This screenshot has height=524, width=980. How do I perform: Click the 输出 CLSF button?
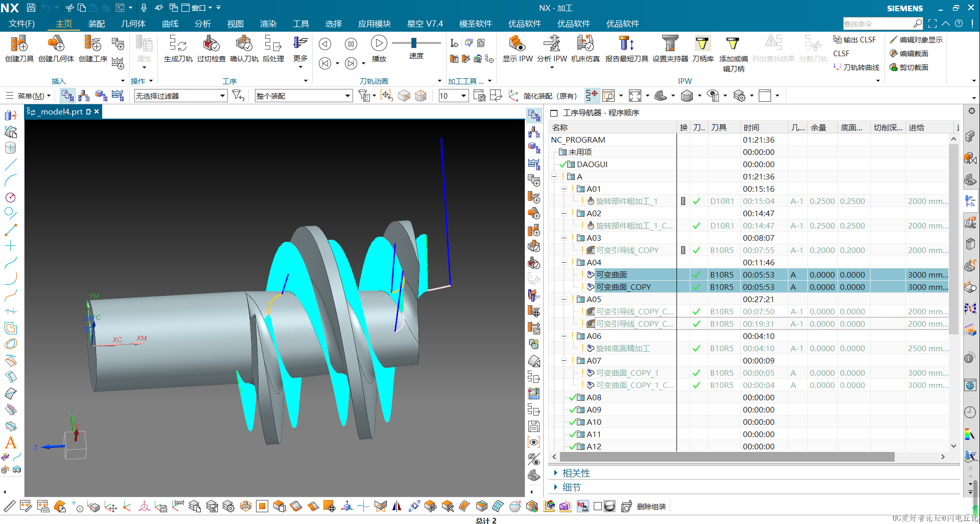tap(854, 40)
